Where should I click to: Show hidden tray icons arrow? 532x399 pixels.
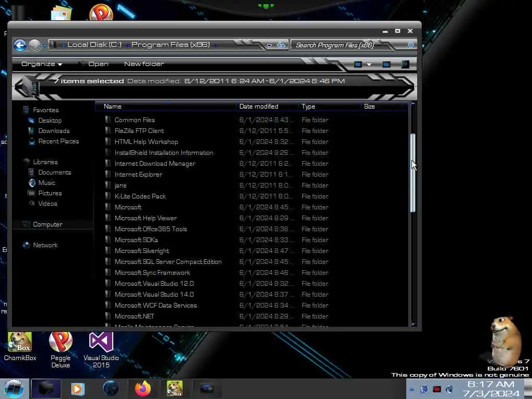click(x=411, y=389)
